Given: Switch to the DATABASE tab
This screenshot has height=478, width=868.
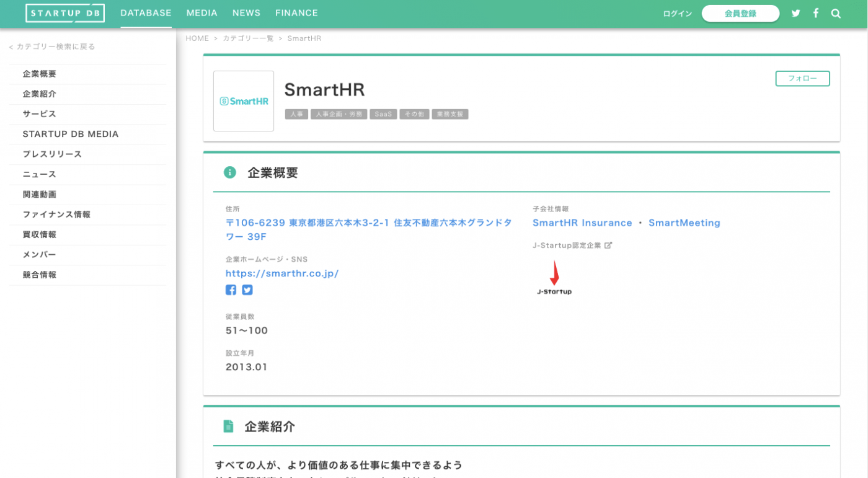Looking at the screenshot, I should [146, 13].
